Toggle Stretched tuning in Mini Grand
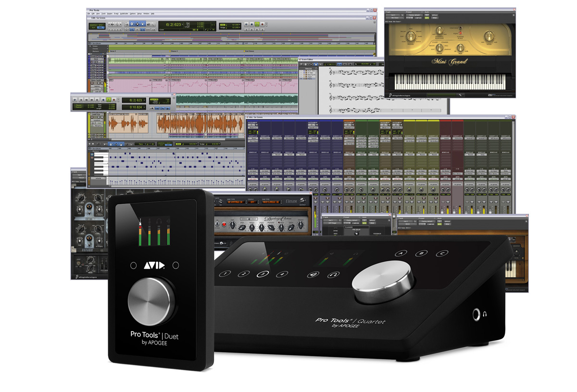Screen dimensions: 577x392 pyautogui.click(x=461, y=28)
